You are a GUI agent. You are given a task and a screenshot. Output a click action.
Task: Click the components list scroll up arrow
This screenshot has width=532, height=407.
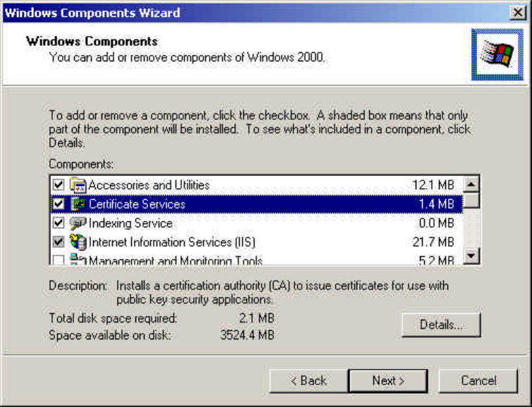click(471, 184)
